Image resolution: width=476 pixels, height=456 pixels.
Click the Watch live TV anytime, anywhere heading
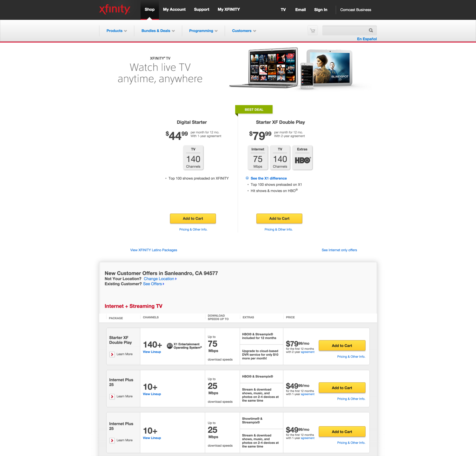point(160,73)
